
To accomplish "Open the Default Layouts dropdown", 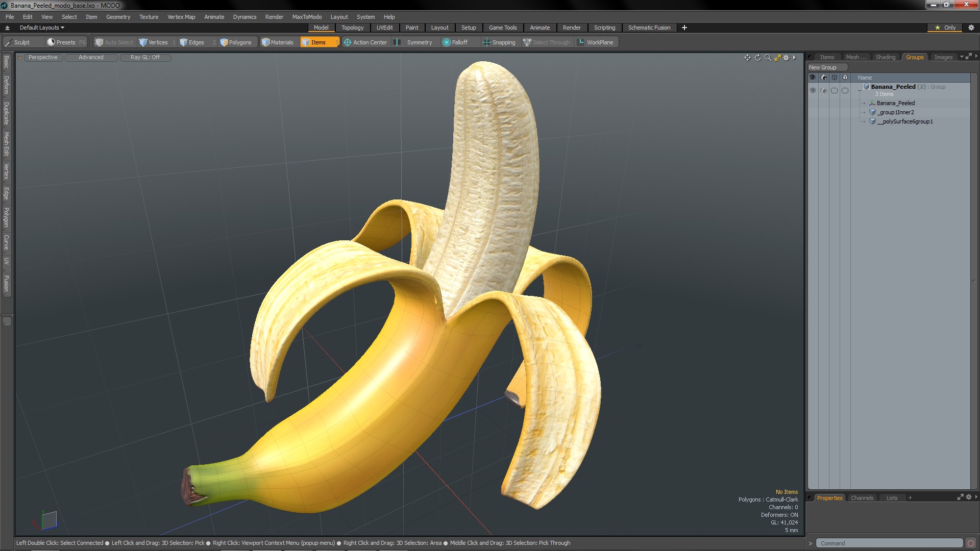I will [x=42, y=28].
